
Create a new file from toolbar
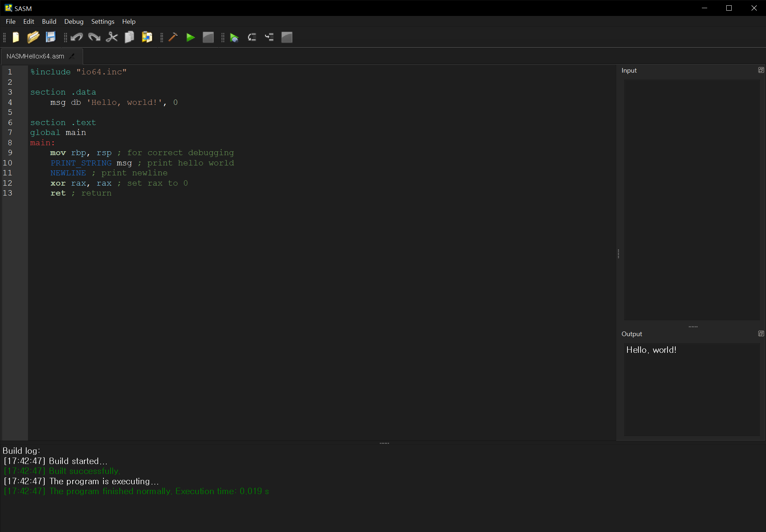(x=16, y=37)
